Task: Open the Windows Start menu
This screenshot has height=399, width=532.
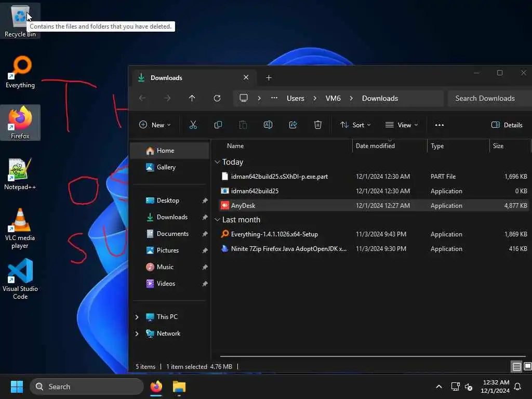Action: click(x=17, y=387)
